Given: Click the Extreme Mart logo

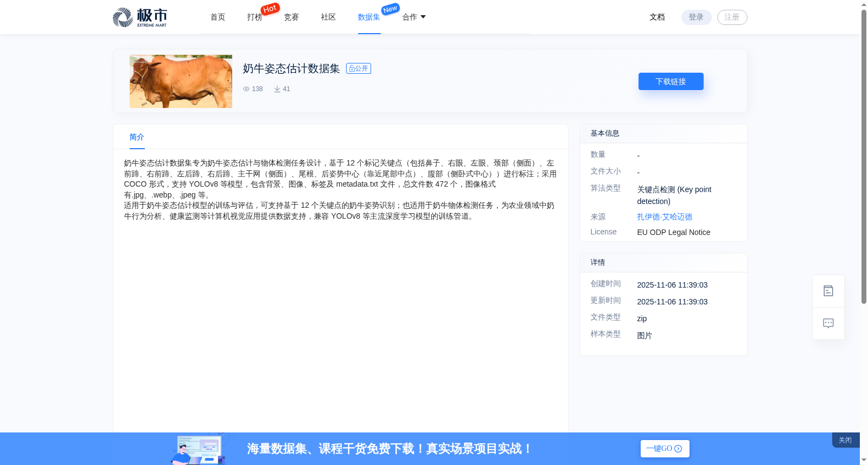Looking at the screenshot, I should pyautogui.click(x=140, y=17).
